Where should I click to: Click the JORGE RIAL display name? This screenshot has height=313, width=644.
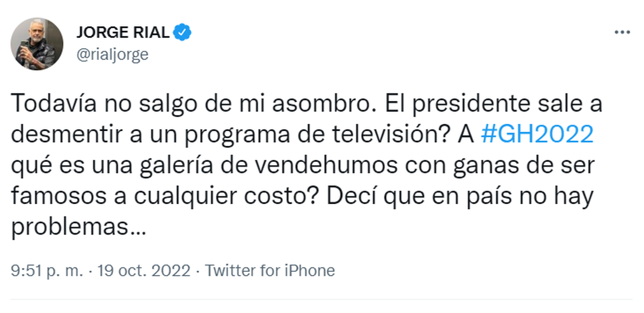pos(123,33)
